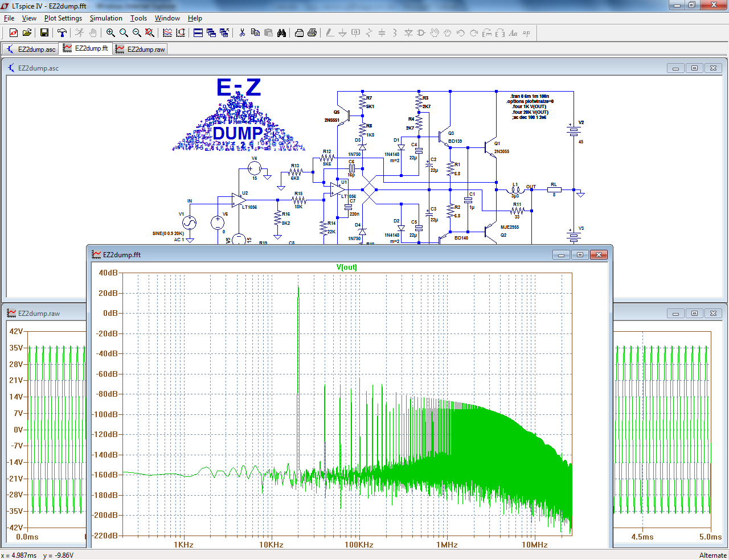
Task: Click the Zoom full extents icon
Action: pyautogui.click(x=150, y=33)
